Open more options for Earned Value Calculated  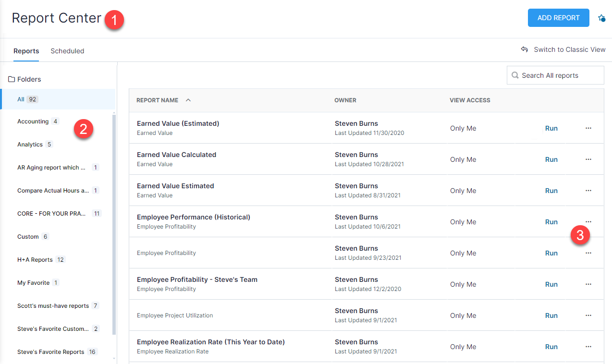click(x=588, y=159)
